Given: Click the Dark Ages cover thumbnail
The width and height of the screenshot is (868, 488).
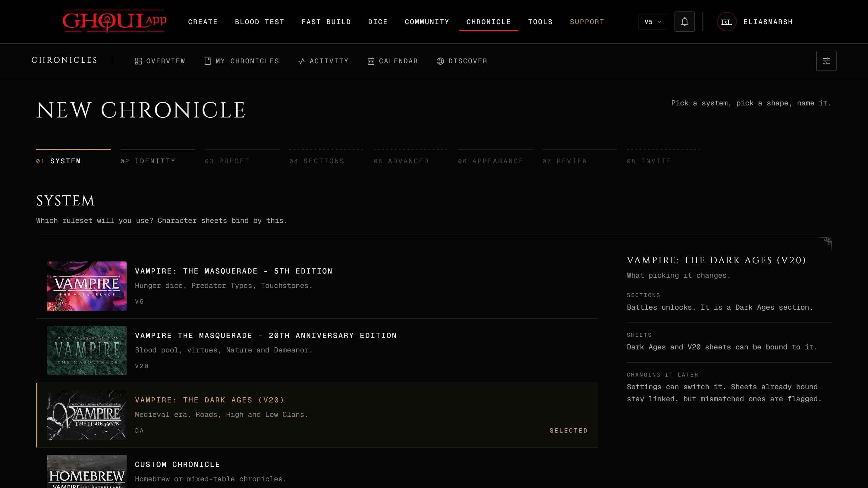Looking at the screenshot, I should (86, 415).
